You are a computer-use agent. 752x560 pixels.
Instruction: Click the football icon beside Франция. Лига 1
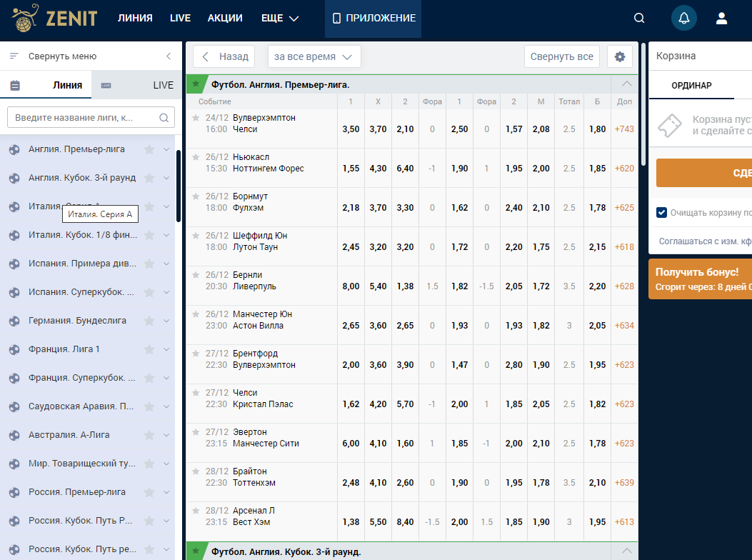pyautogui.click(x=14, y=349)
